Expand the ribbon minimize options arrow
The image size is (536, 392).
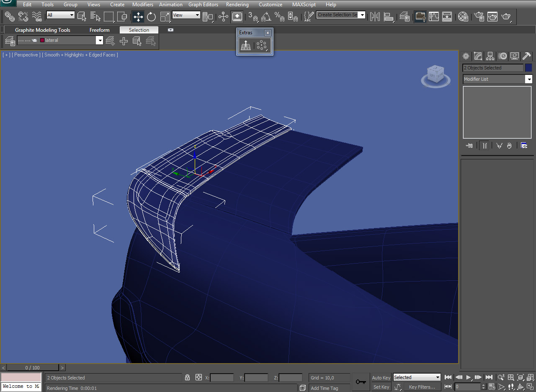click(x=170, y=30)
